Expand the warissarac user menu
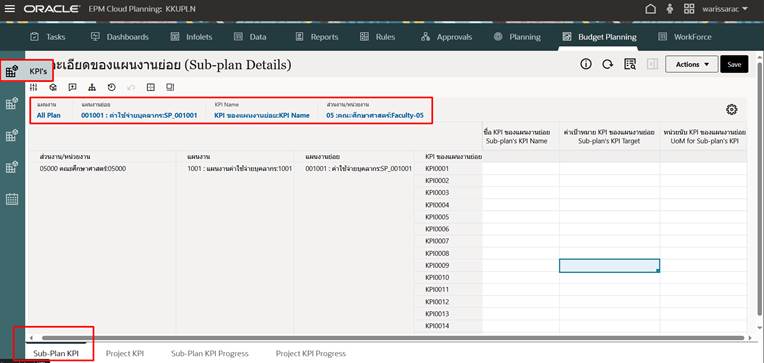 click(725, 9)
